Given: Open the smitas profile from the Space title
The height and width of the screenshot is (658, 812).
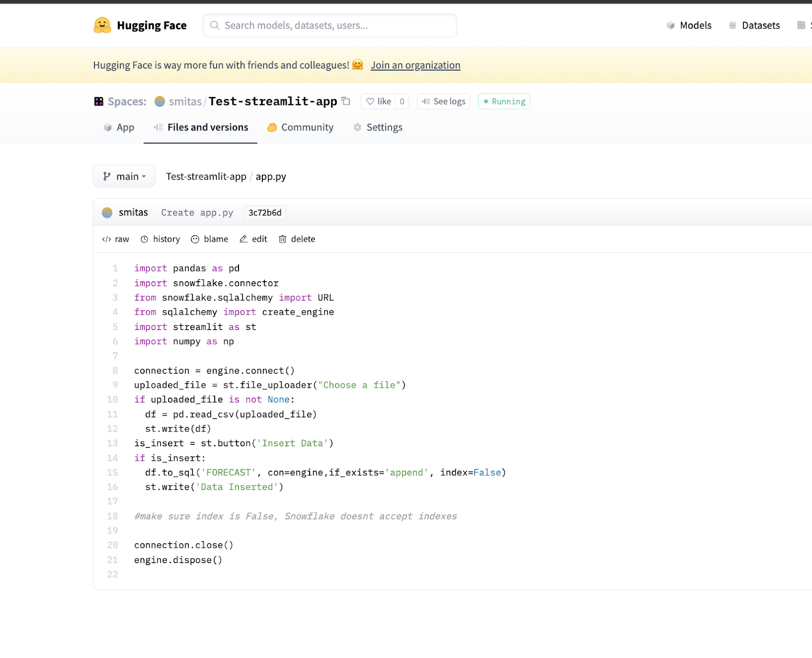Looking at the screenshot, I should point(185,102).
